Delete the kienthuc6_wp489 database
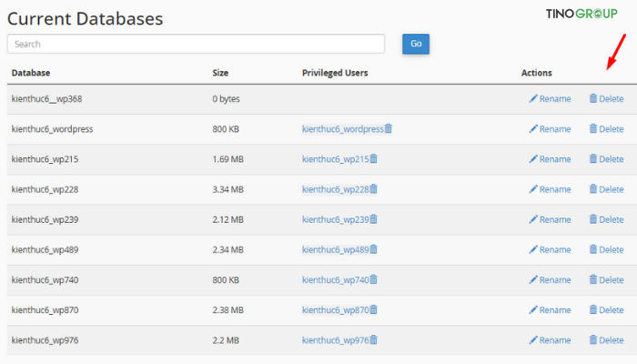 [x=606, y=249]
